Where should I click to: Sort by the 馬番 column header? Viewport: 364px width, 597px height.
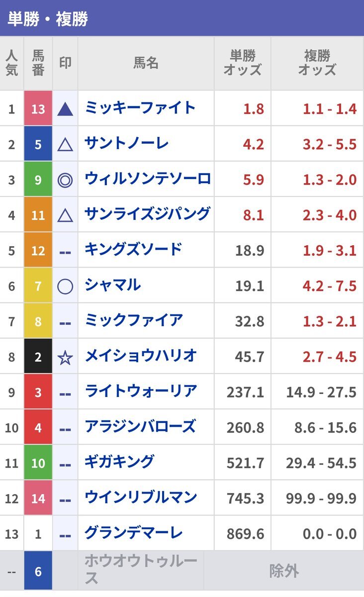click(x=38, y=63)
